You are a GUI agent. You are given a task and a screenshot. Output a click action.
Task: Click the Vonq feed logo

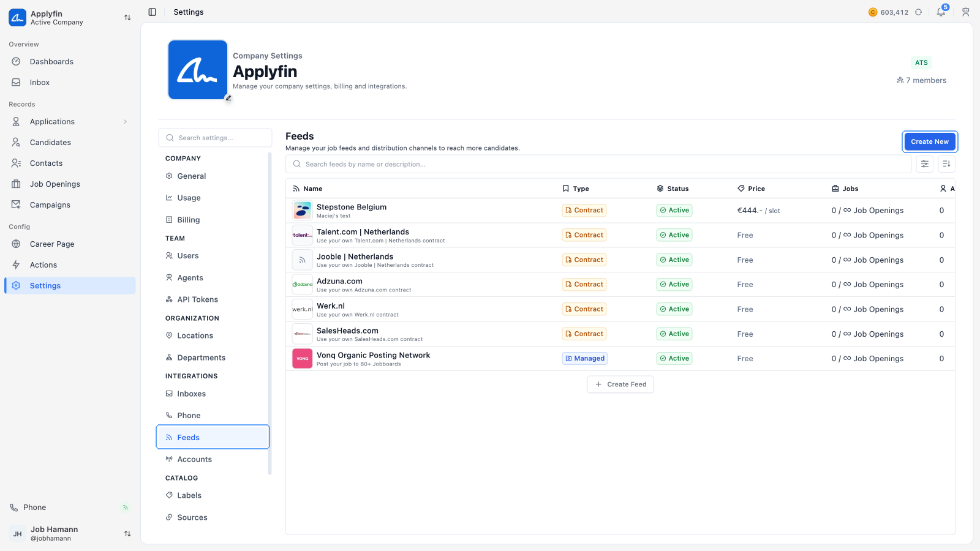(303, 359)
